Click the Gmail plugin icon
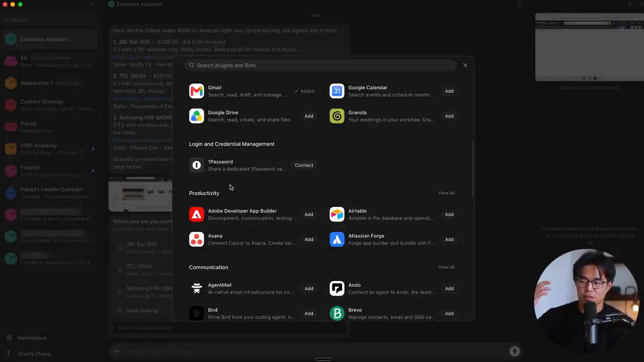The image size is (644, 362). click(x=196, y=91)
